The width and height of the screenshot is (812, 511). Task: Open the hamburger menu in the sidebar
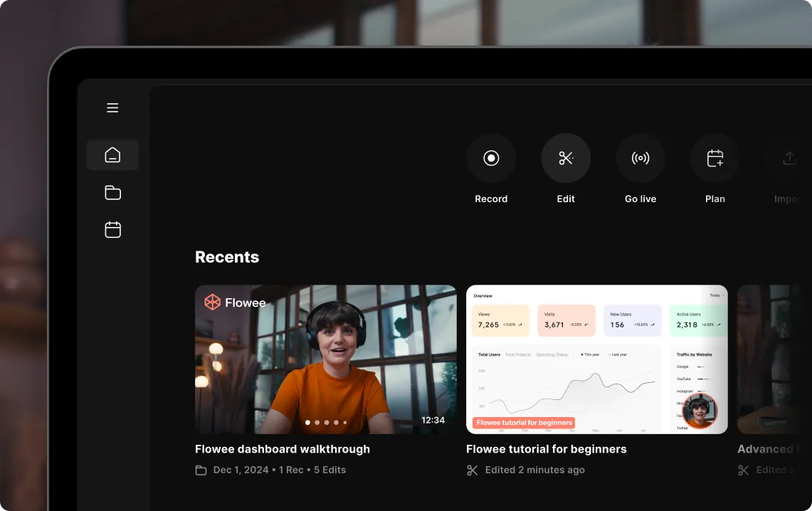112,107
